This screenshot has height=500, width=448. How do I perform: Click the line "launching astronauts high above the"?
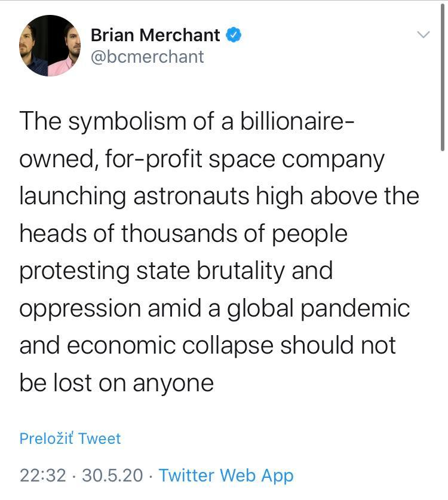tap(219, 197)
